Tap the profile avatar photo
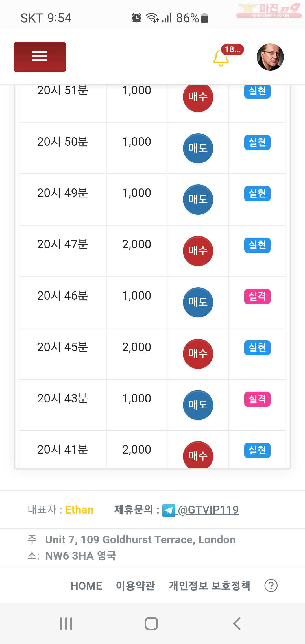305x644 pixels. coord(270,57)
